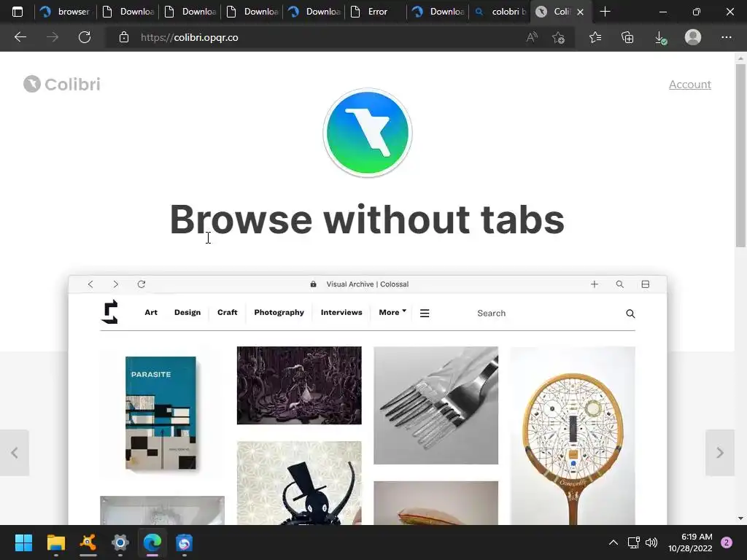
Task: Expand the More dropdown
Action: tap(392, 312)
